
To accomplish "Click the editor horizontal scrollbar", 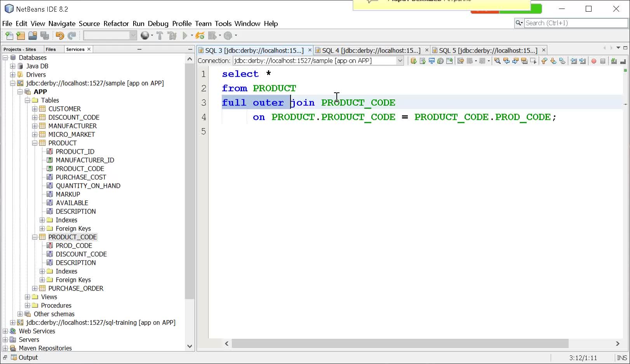I will tap(400, 343).
